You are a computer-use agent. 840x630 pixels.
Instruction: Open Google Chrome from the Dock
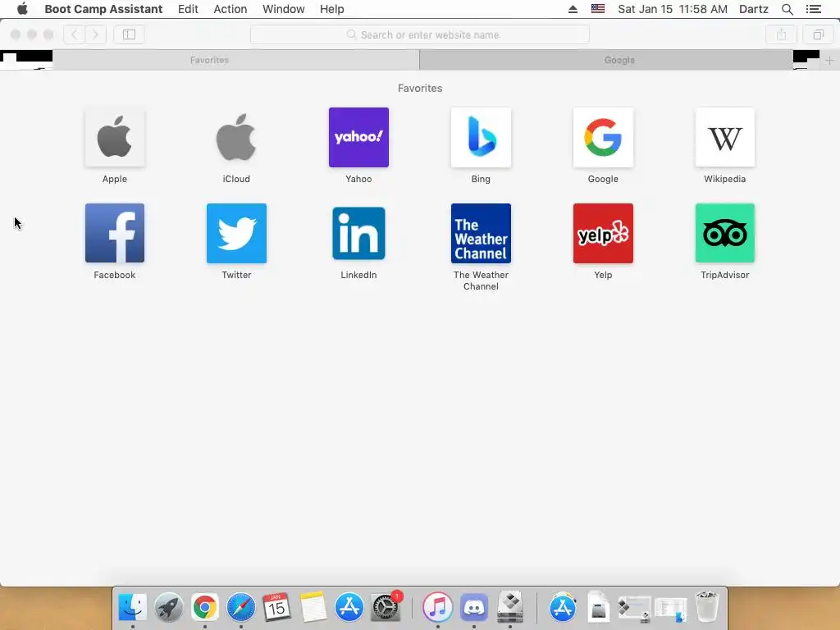[x=204, y=607]
